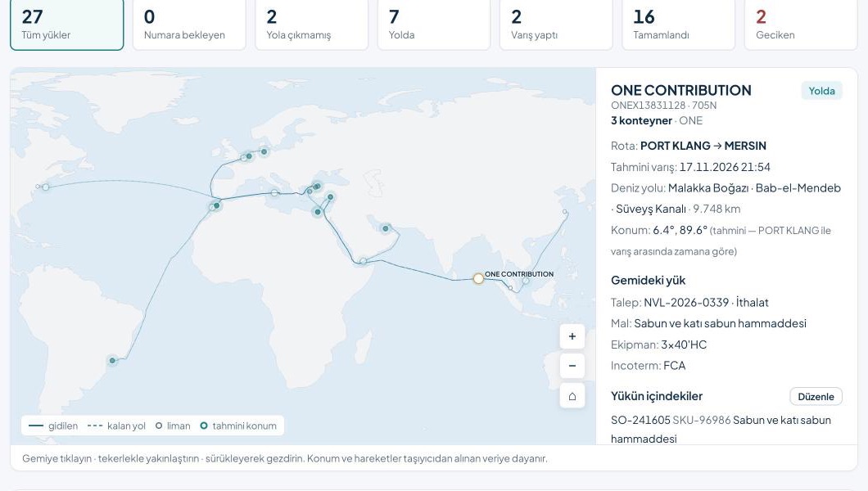Select booking number ONEX13831128 · 705N

[664, 105]
